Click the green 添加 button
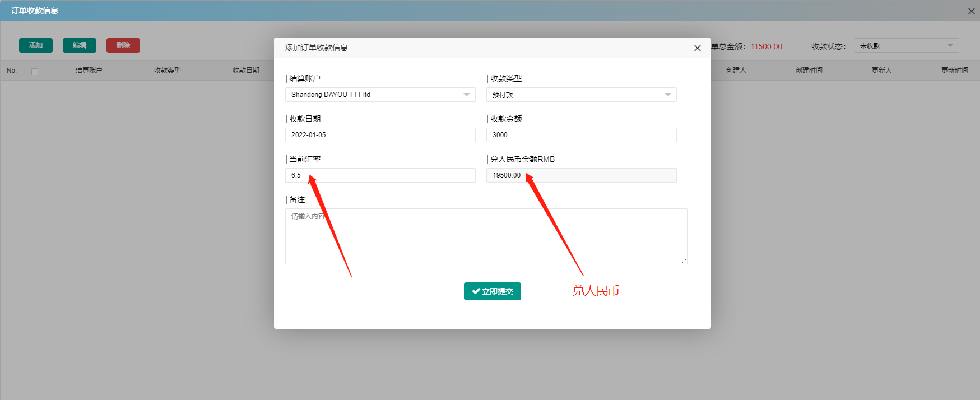The height and width of the screenshot is (400, 980). click(36, 45)
